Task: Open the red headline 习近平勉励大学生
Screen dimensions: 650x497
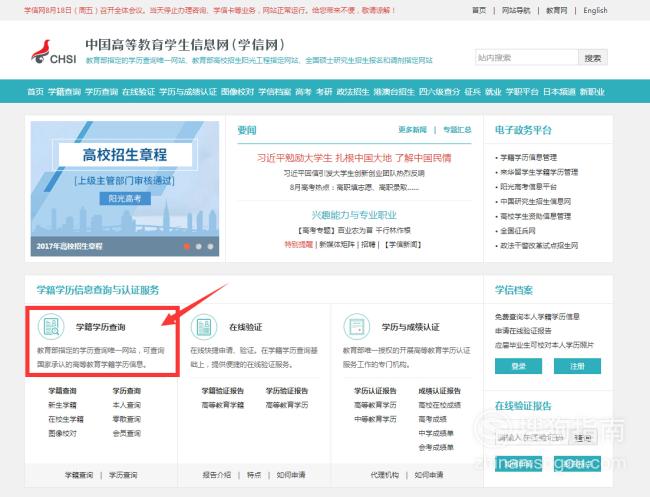Action: [354, 158]
